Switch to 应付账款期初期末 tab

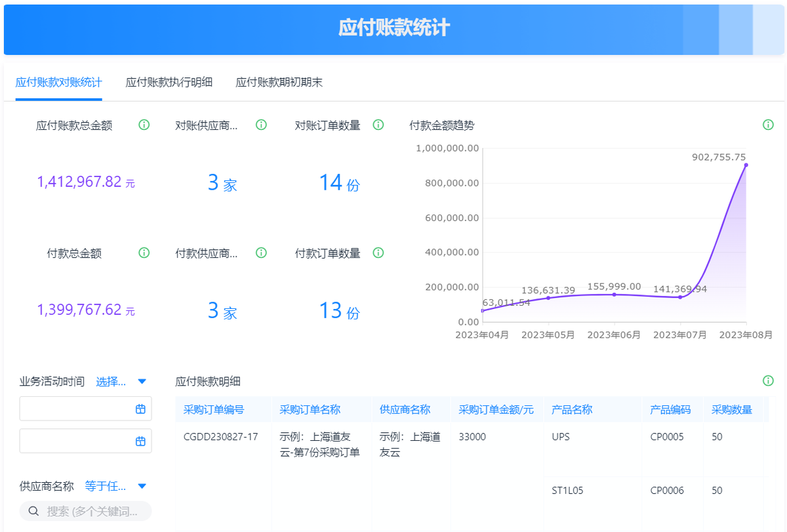(x=279, y=83)
